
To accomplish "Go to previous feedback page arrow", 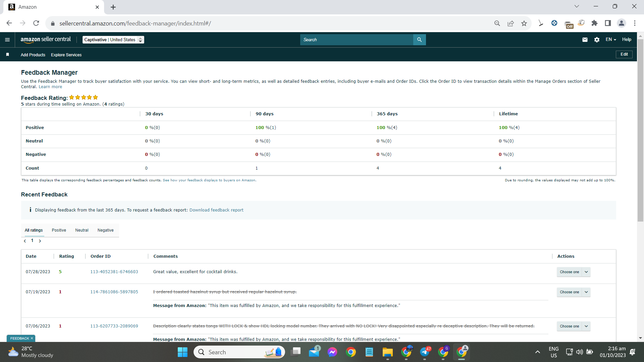I will [25, 241].
